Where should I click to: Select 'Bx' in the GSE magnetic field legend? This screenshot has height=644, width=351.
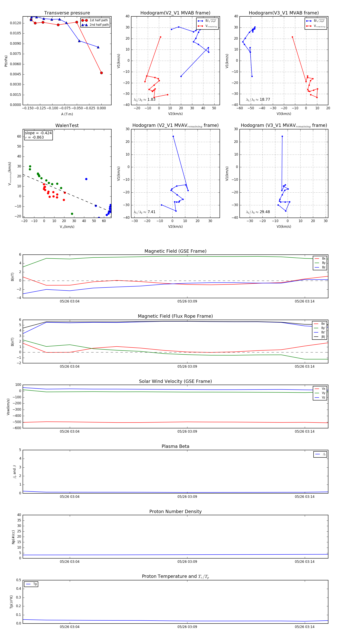pos(320,259)
